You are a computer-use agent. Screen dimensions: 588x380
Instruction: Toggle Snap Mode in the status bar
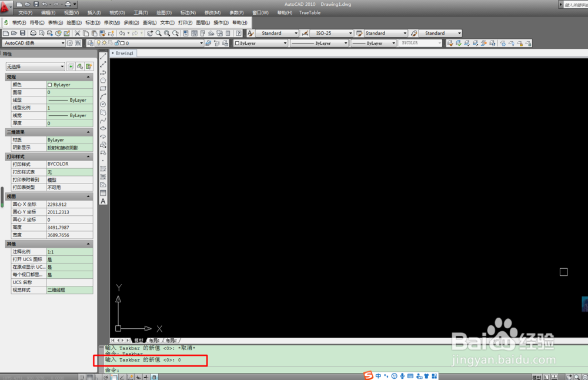[82, 377]
